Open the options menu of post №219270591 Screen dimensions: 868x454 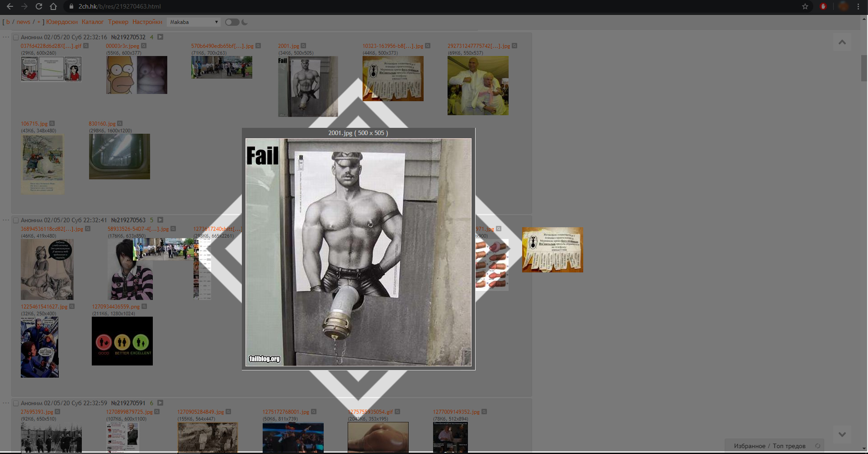click(x=5, y=403)
